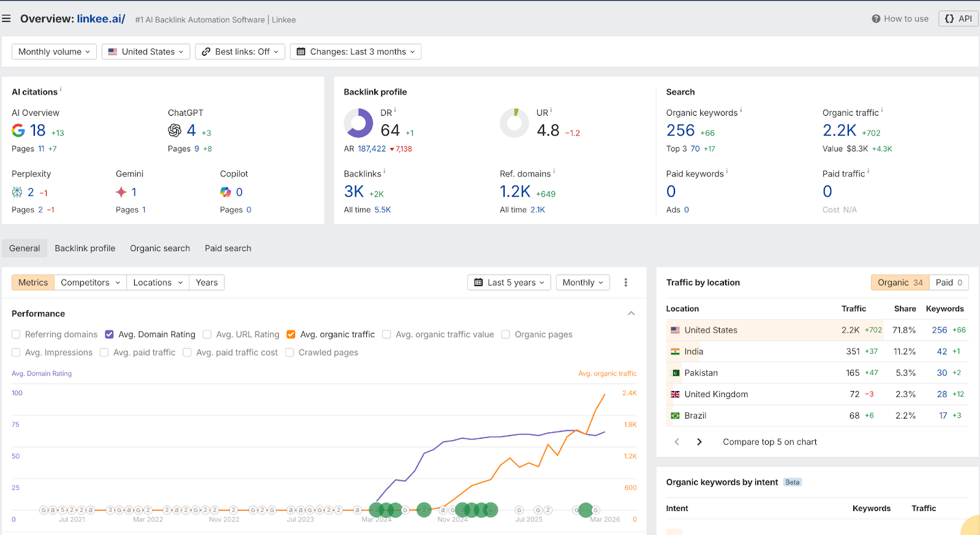Click the Google AI Overview icon
The image size is (980, 535).
coord(18,131)
